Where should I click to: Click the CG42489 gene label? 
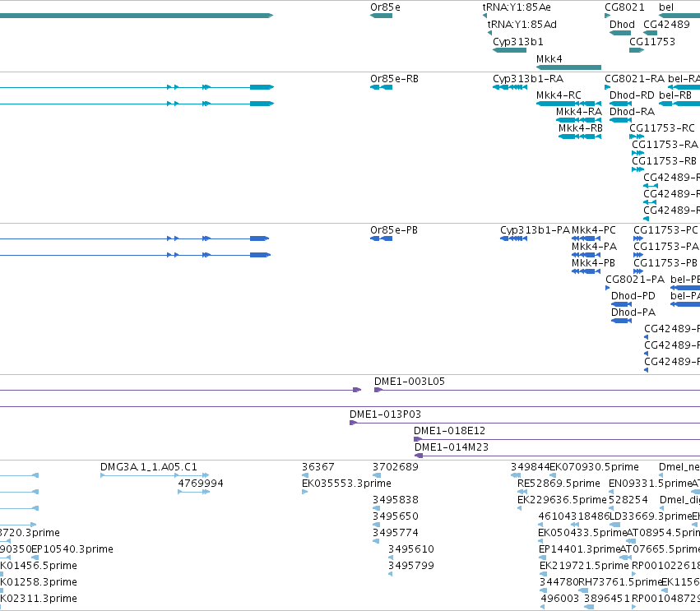pos(666,24)
